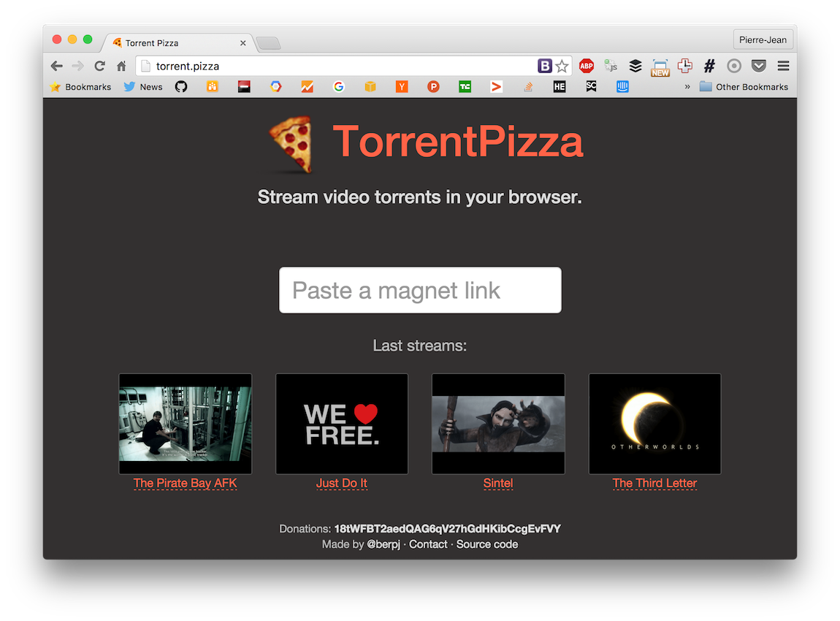Open the Source code footer link
Image resolution: width=840 pixels, height=621 pixels.
point(487,544)
